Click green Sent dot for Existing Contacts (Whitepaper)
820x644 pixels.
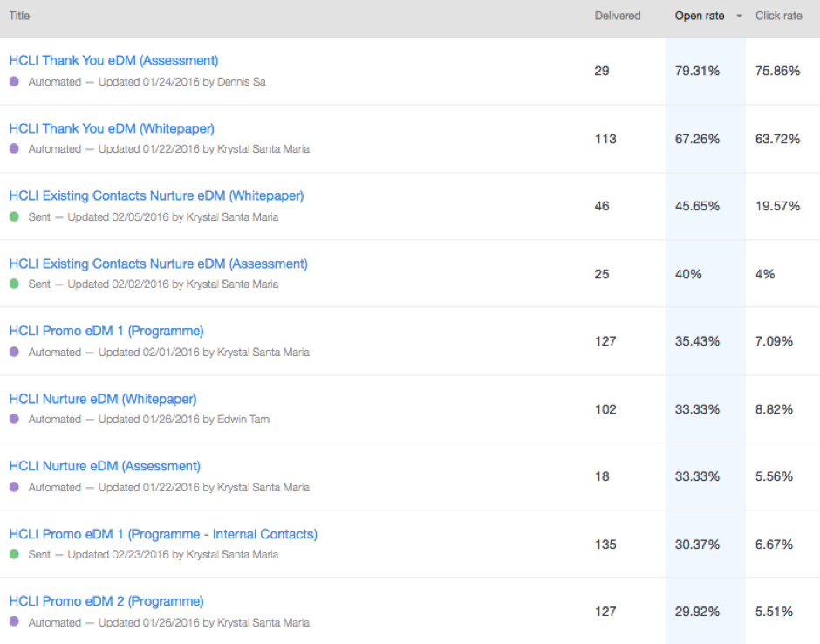(x=14, y=216)
